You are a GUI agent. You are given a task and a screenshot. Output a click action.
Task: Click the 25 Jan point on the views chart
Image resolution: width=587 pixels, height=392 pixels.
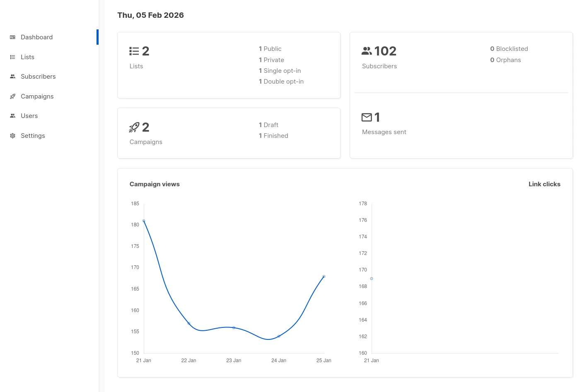324,277
